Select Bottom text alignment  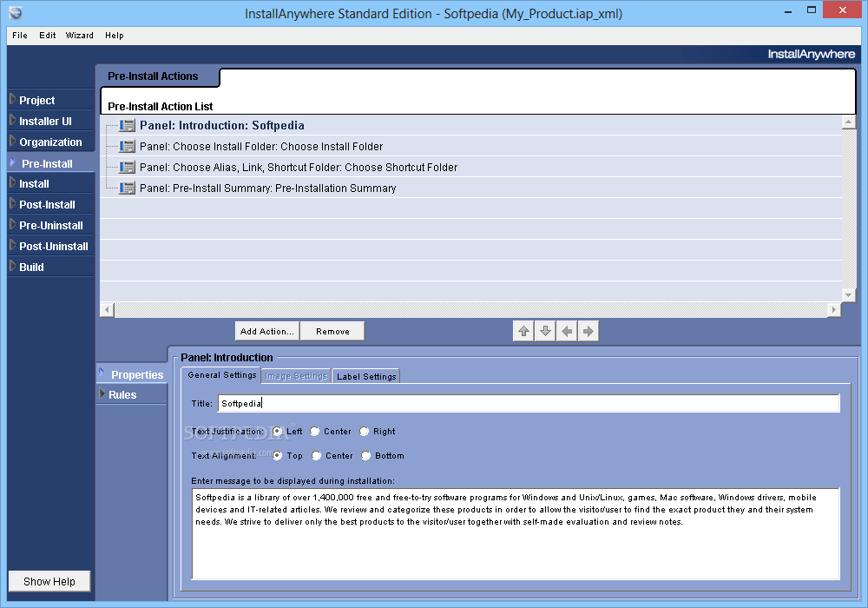click(366, 456)
